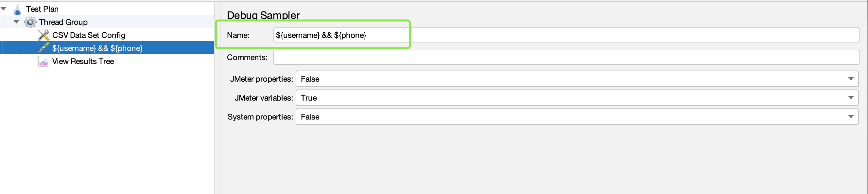Image resolution: width=868 pixels, height=194 pixels.
Task: Select CSV Data Set Config tree item
Action: 89,35
